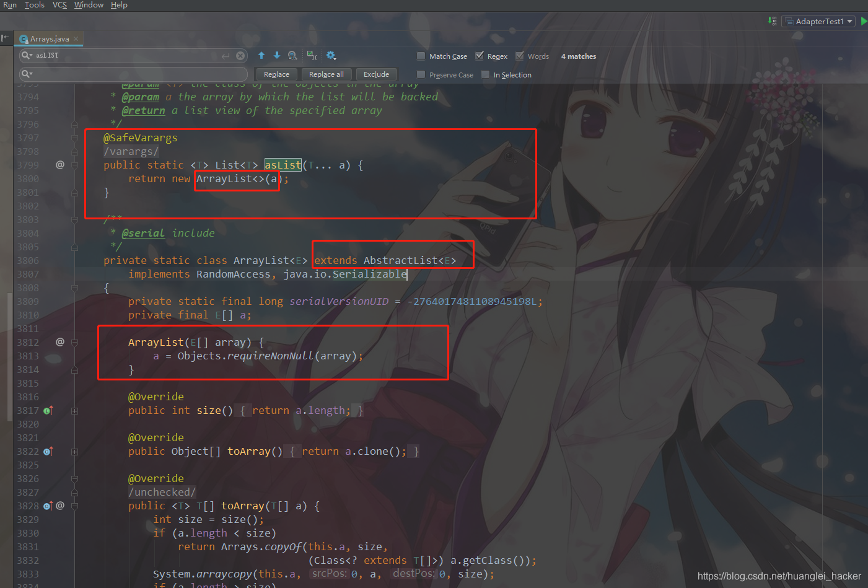Click the @ annotation icon on line 3828
Screen dimensions: 868x588
click(60, 506)
